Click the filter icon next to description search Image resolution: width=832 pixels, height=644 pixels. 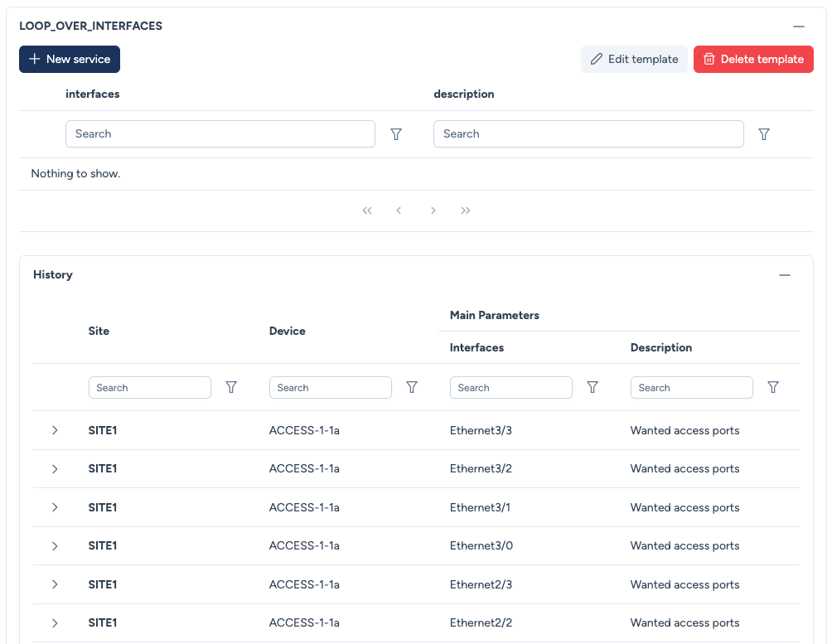point(764,134)
